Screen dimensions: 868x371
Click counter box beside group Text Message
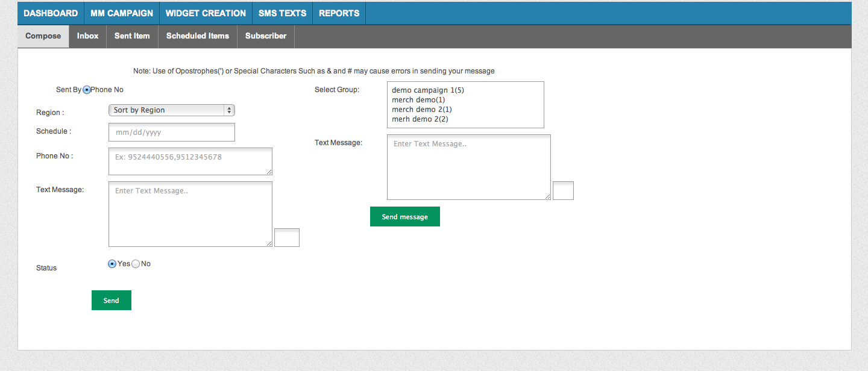click(x=563, y=190)
